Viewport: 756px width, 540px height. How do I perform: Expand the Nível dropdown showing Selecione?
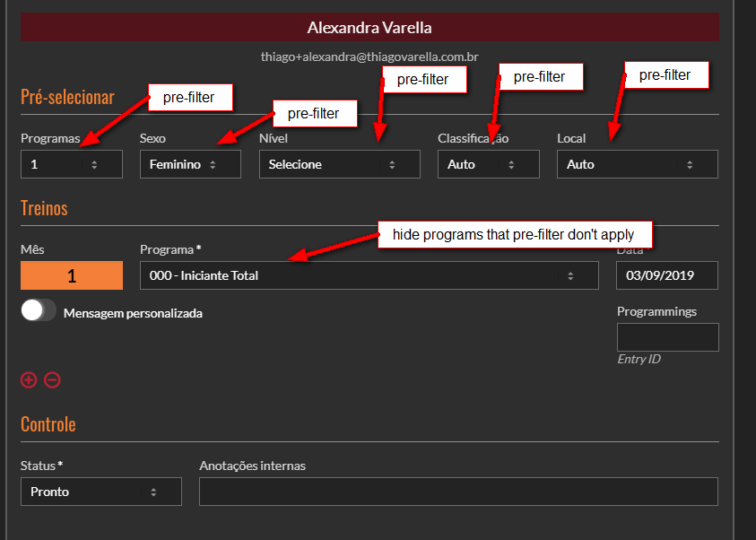339,164
